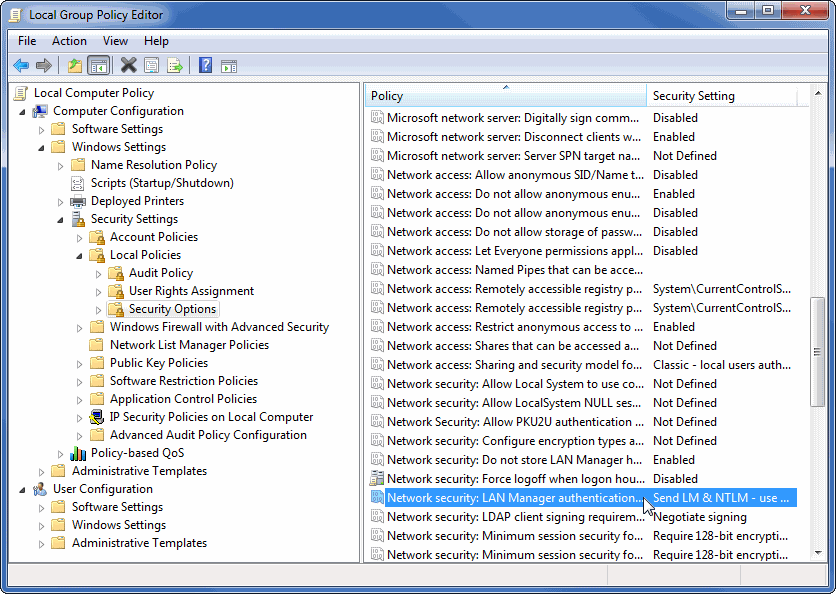The height and width of the screenshot is (594, 836).
Task: Click the Delete X toolbar icon
Action: 128,66
